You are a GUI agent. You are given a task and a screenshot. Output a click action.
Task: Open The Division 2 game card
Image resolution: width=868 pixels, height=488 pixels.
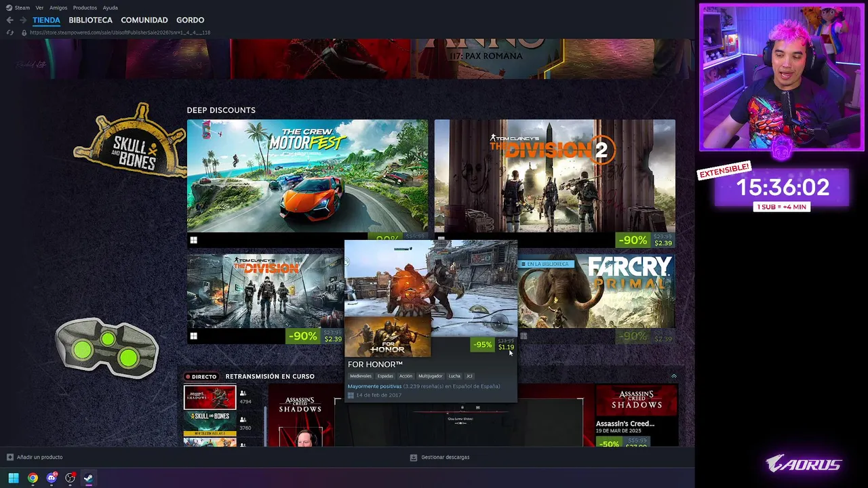(x=555, y=176)
